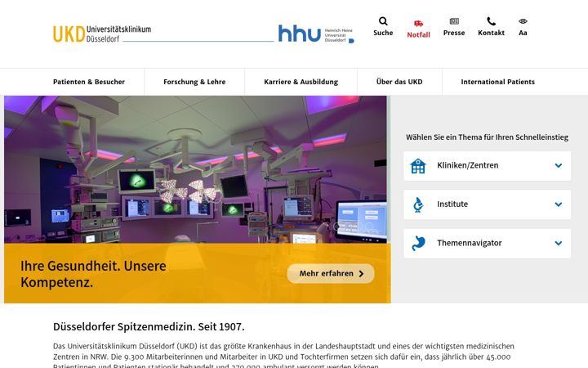
Task: Click the Kontakt text link
Action: pos(491,33)
